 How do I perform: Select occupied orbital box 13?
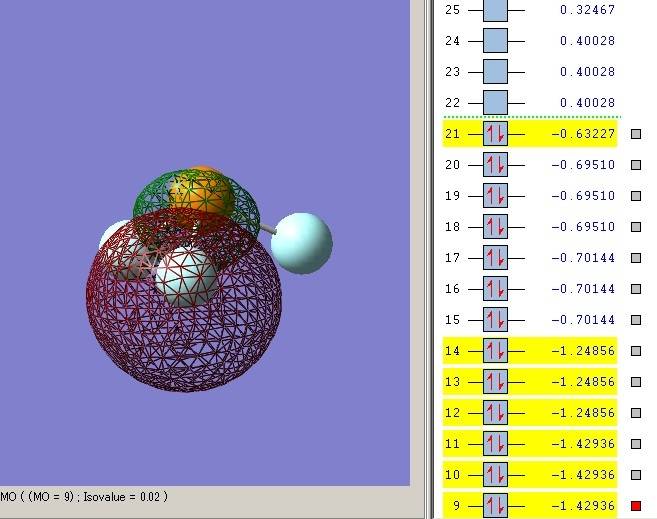click(495, 382)
